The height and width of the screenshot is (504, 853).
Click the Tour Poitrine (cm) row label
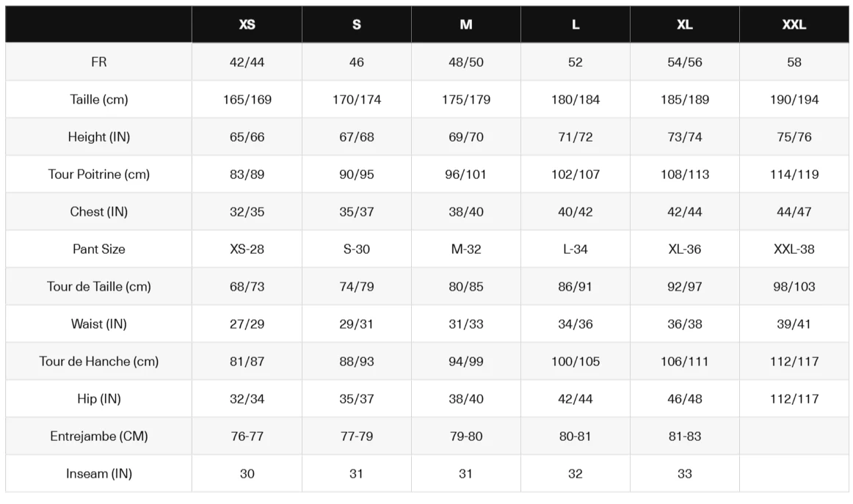[x=99, y=175]
